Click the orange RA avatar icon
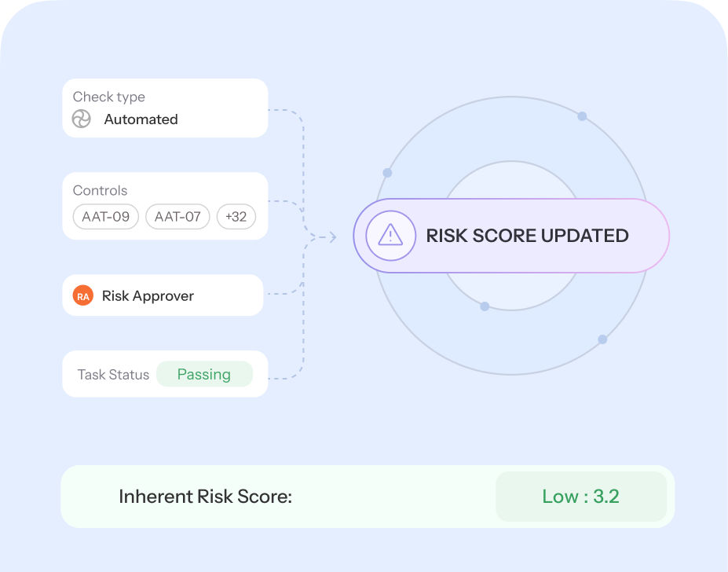 tap(83, 296)
